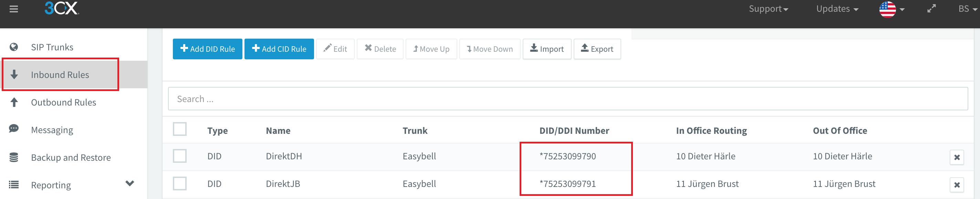Open the hamburger navigation menu

(14, 9)
